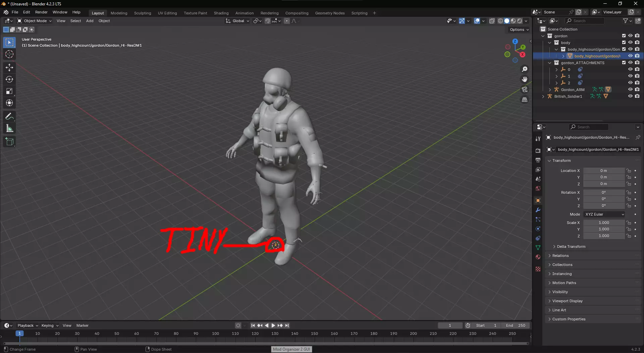Toggle camera view icon

click(525, 90)
